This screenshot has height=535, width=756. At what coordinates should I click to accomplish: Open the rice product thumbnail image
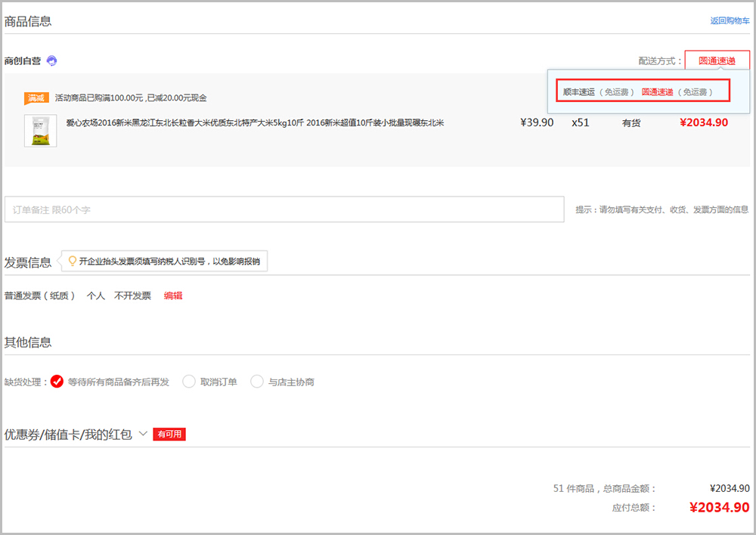tap(41, 131)
